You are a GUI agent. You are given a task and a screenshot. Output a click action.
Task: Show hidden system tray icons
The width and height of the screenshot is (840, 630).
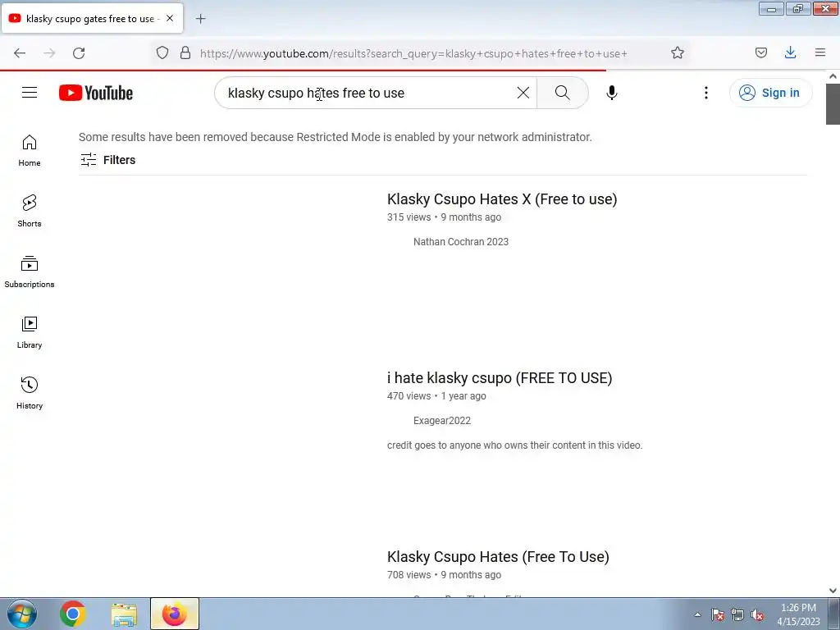coord(697,614)
